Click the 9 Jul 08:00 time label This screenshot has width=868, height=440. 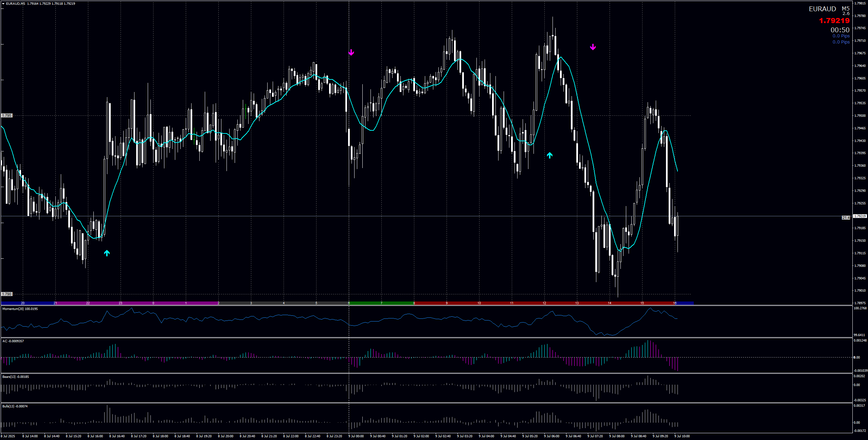pyautogui.click(x=617, y=436)
